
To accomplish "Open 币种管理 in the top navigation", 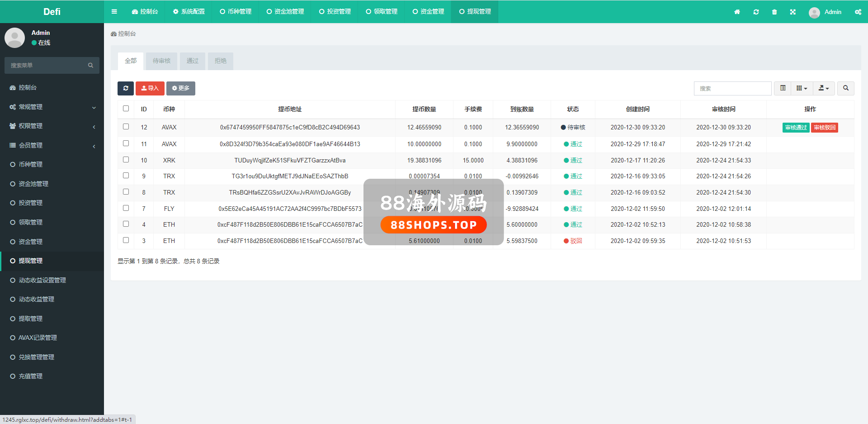I will pyautogui.click(x=236, y=12).
